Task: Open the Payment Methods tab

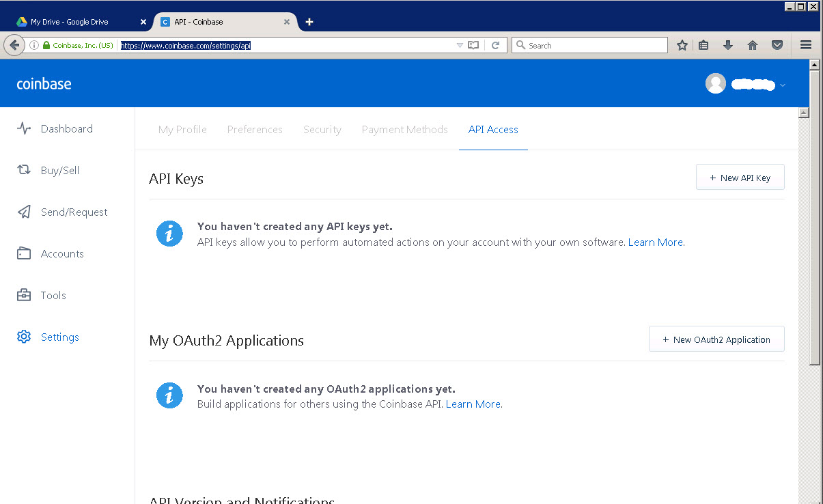Action: click(x=405, y=129)
